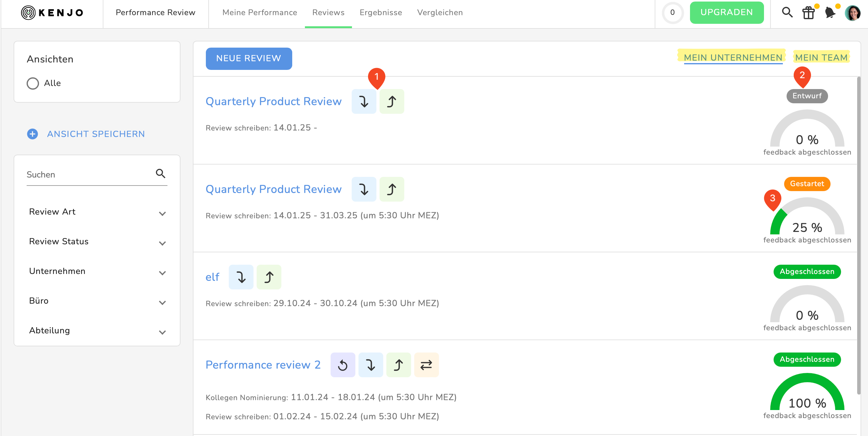
Task: Select the Alle radio button
Action: pos(33,83)
